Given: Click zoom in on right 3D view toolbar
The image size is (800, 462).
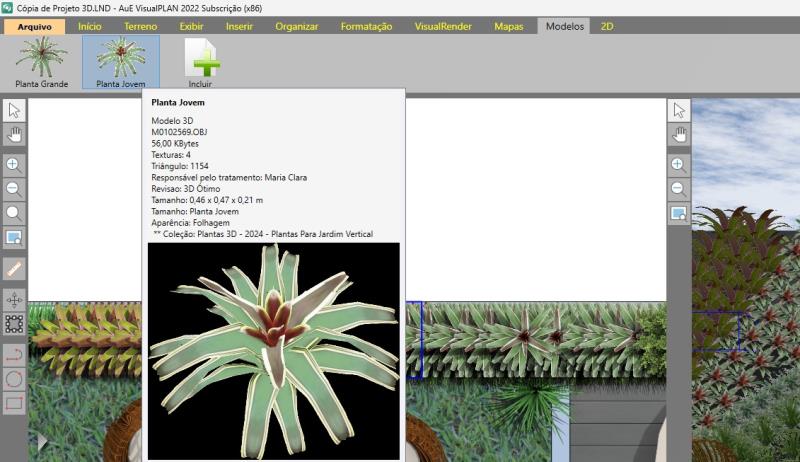Looking at the screenshot, I should pos(679,165).
